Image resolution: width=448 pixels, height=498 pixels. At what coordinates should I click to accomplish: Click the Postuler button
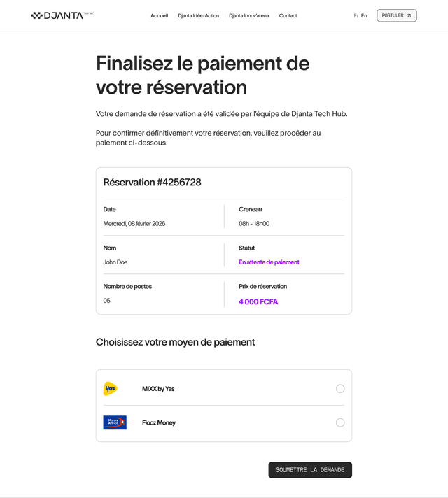tap(397, 15)
